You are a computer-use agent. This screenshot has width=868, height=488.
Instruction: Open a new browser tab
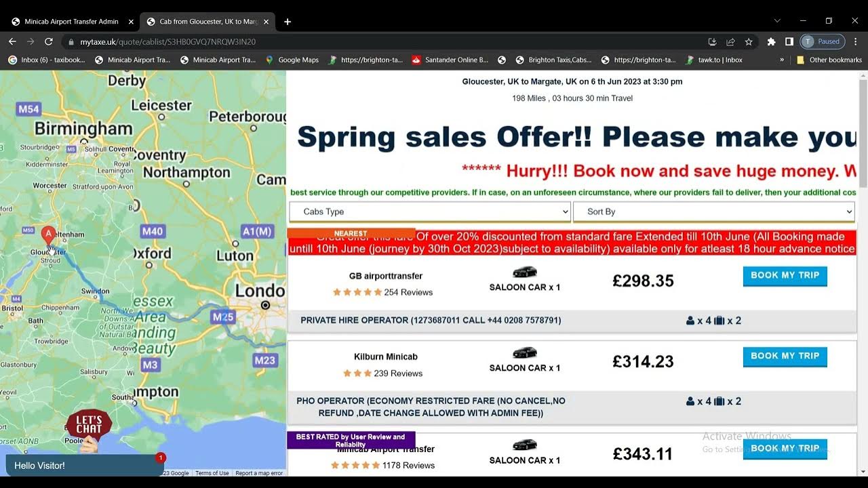[x=288, y=22]
